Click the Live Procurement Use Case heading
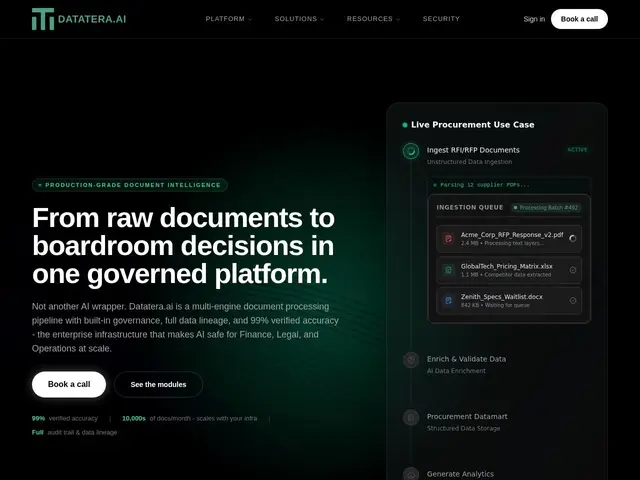The height and width of the screenshot is (480, 640). [472, 125]
